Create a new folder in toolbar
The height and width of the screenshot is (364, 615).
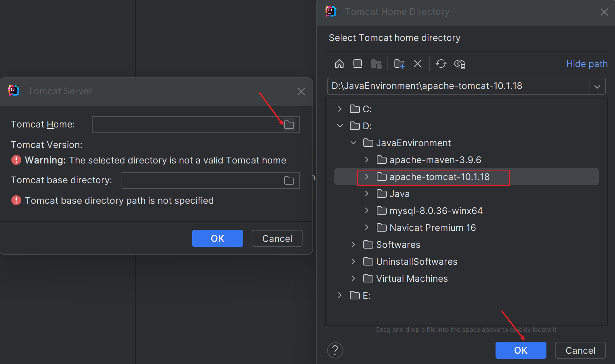pos(399,64)
